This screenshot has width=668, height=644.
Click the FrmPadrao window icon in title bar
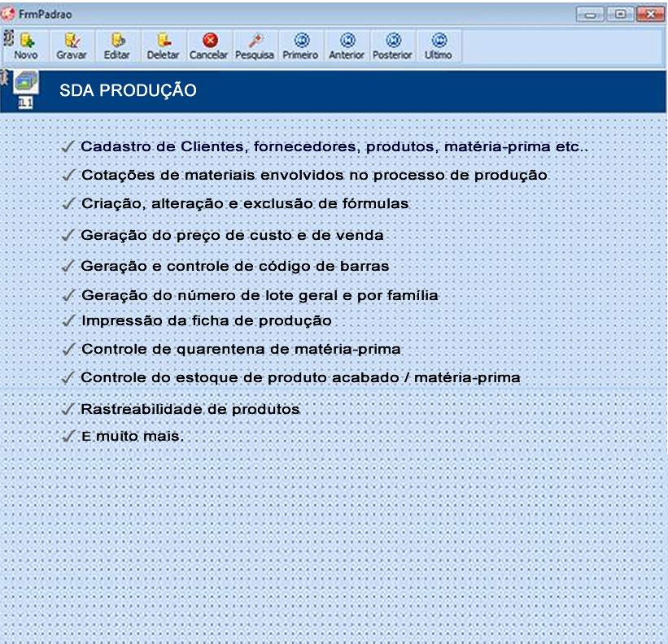click(9, 14)
